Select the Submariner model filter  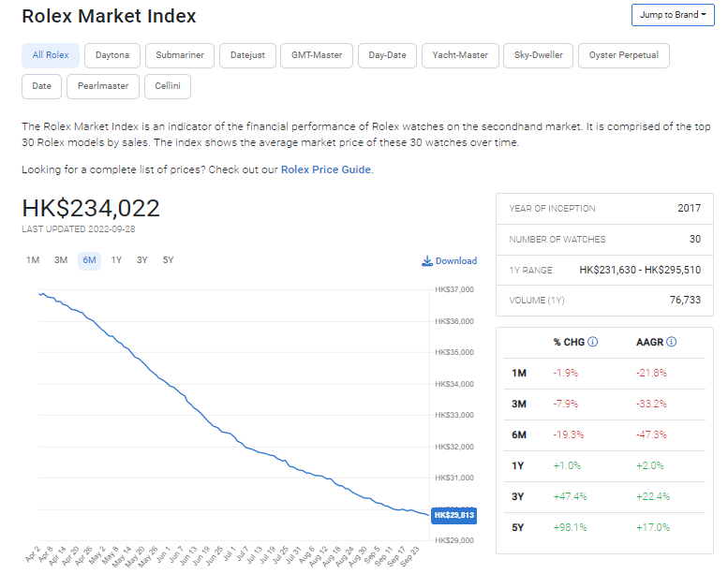180,55
